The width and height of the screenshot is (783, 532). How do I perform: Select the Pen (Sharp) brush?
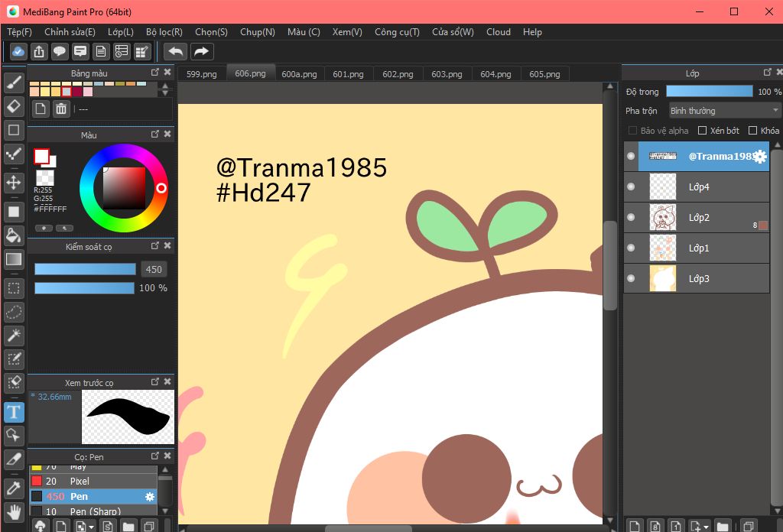(93, 511)
